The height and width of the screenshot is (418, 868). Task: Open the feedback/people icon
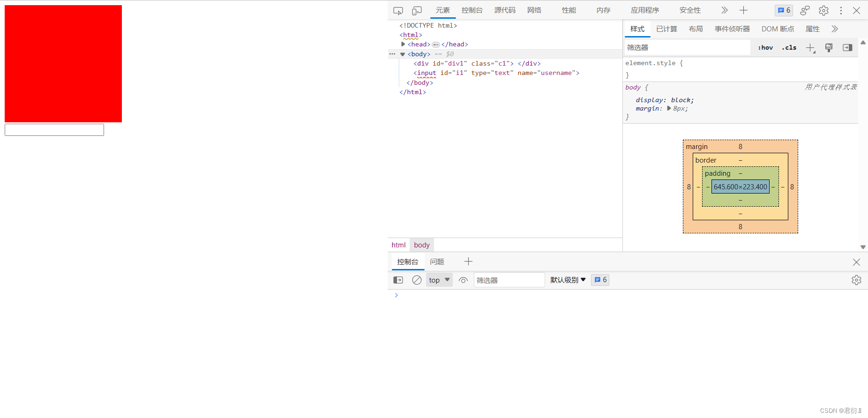(x=805, y=10)
